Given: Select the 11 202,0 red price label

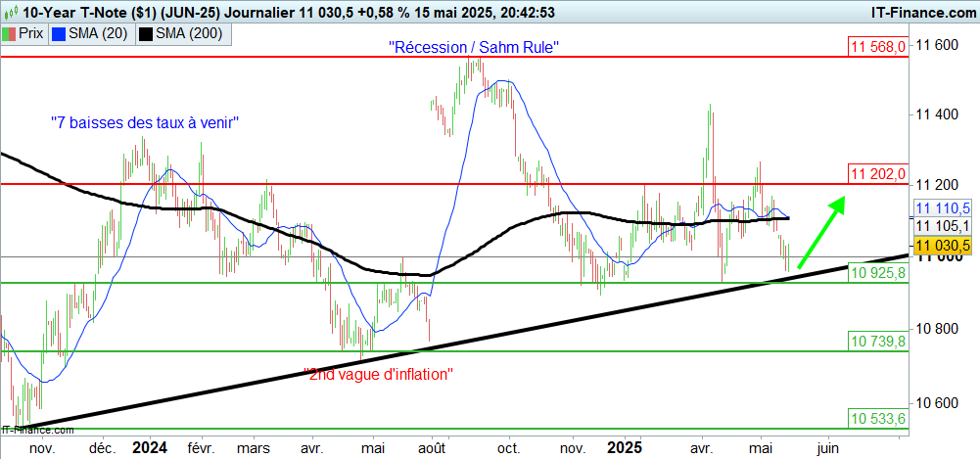Looking at the screenshot, I should click(878, 174).
